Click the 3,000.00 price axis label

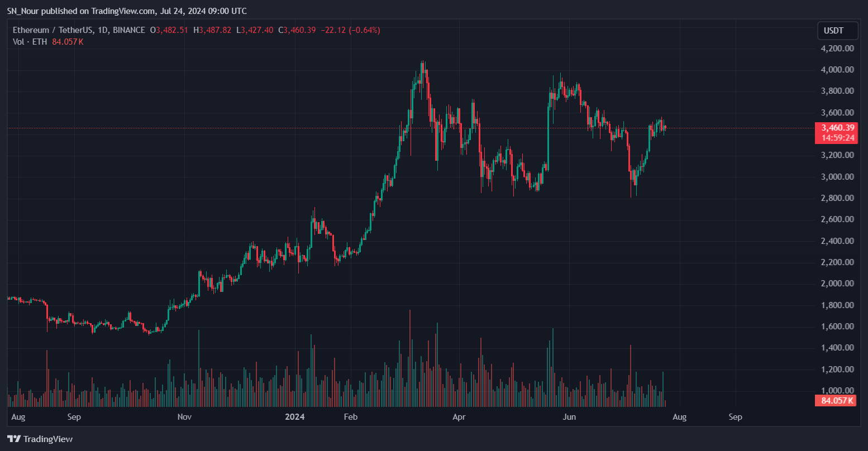pos(837,177)
